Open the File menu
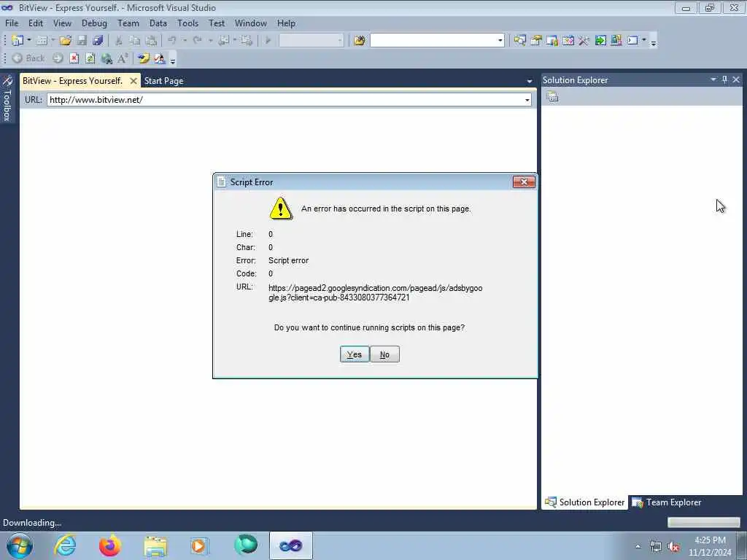This screenshot has height=560, width=747. 12,23
